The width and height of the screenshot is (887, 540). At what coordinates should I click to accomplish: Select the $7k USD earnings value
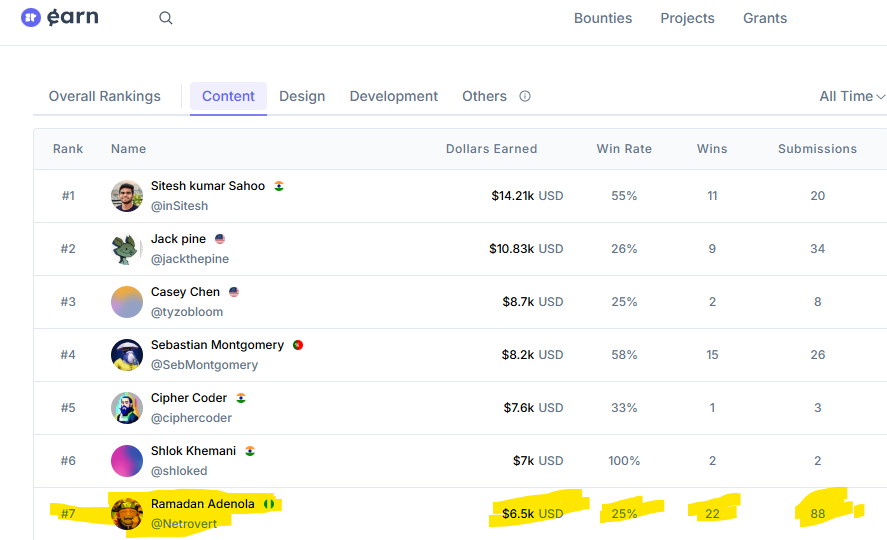(538, 461)
